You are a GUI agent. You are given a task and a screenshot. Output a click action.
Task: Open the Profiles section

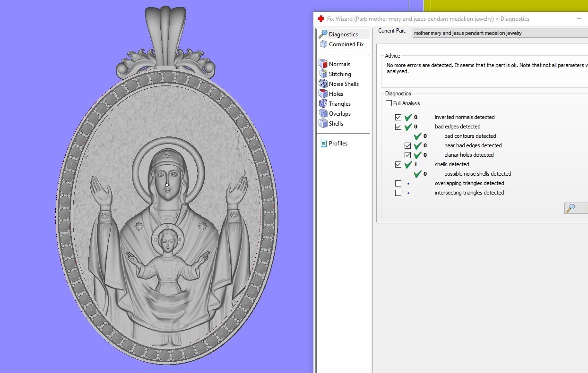point(324,143)
